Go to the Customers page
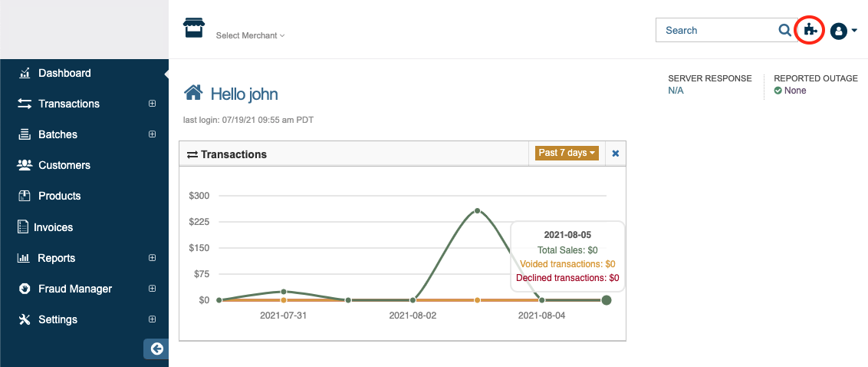 coord(64,165)
